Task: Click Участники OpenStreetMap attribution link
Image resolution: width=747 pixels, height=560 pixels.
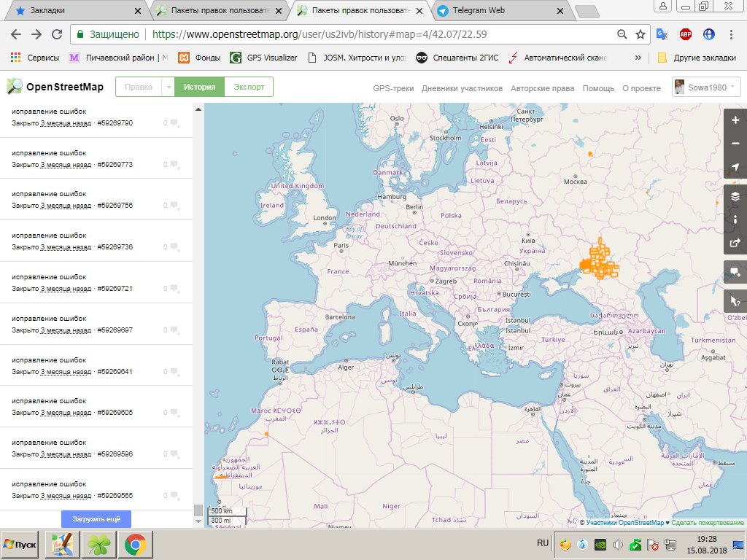Action: (x=624, y=523)
